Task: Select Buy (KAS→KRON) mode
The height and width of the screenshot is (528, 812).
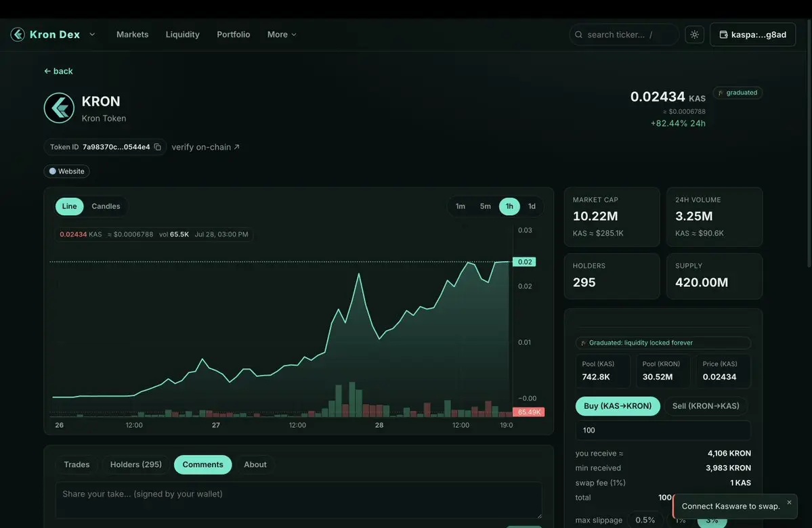Action: coord(618,406)
